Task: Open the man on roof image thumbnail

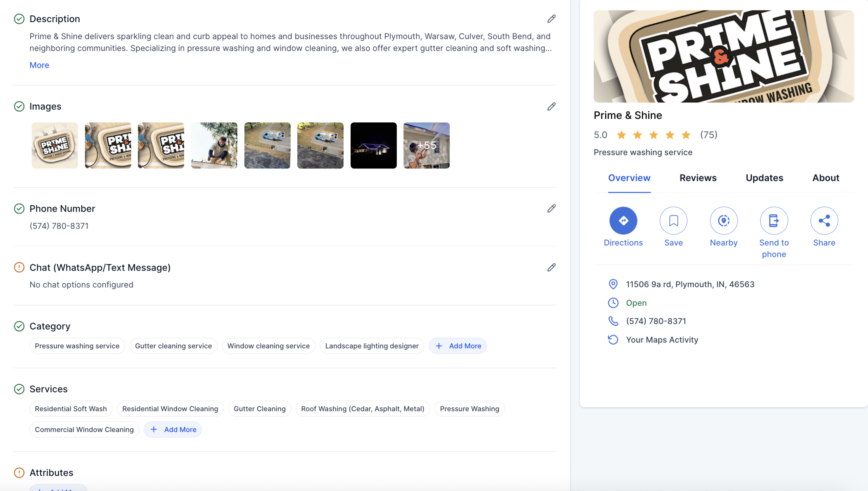Action: point(214,145)
